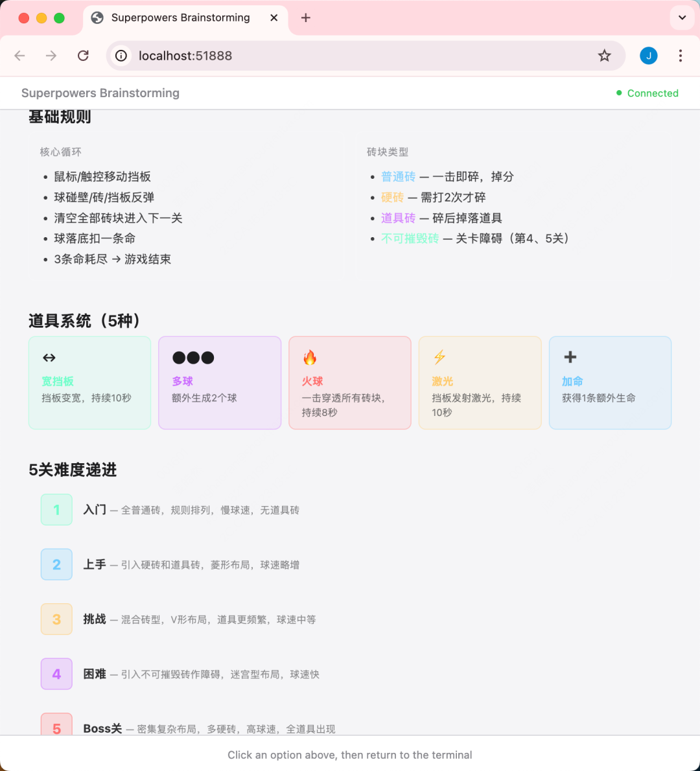Viewport: 700px width, 771px height.
Task: Click the three black balls multi-ball icon
Action: 193,358
